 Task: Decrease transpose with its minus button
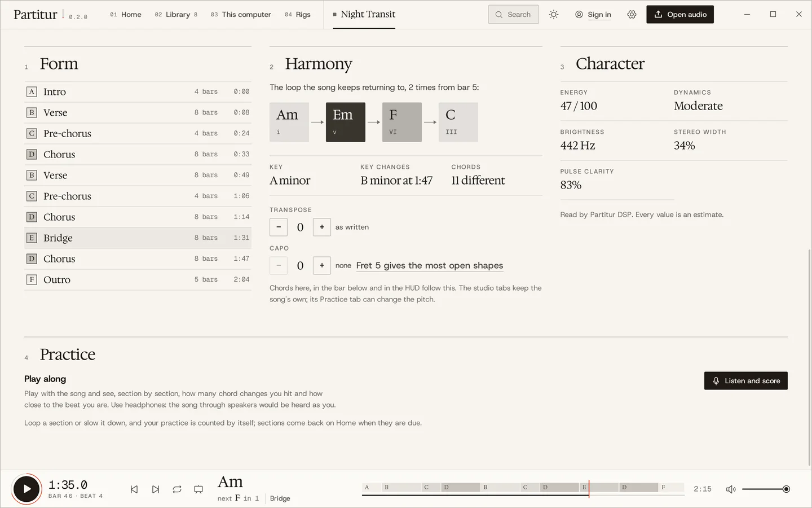pos(279,227)
